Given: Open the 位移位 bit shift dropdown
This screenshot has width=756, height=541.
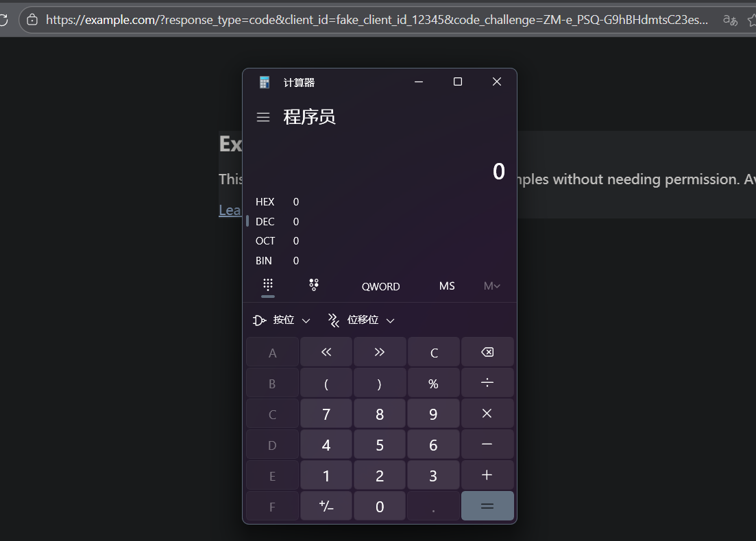Looking at the screenshot, I should tap(390, 320).
